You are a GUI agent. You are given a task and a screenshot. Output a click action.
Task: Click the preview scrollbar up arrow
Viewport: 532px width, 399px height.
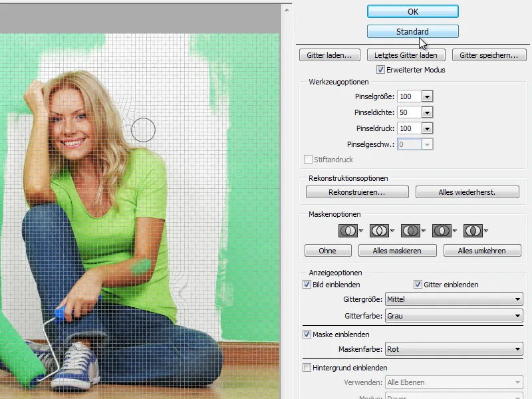[x=287, y=10]
